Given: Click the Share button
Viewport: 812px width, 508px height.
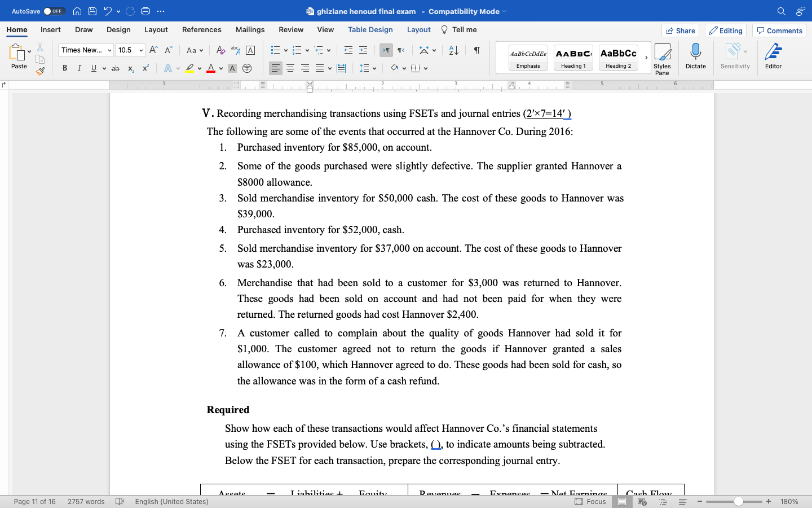Looking at the screenshot, I should point(680,30).
